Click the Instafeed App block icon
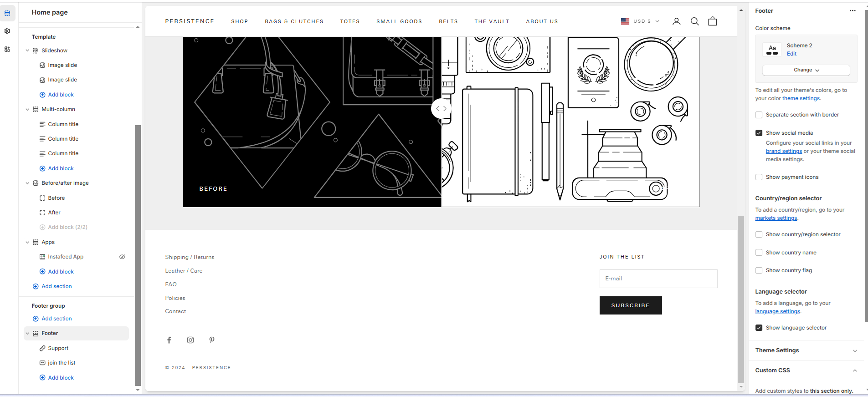The height and width of the screenshot is (416, 868). coord(42,257)
